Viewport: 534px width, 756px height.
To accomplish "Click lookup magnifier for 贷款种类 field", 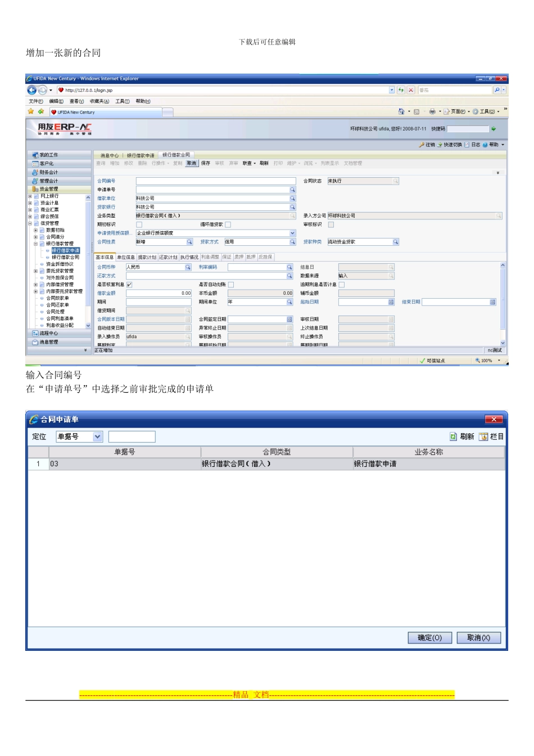I will (x=396, y=242).
